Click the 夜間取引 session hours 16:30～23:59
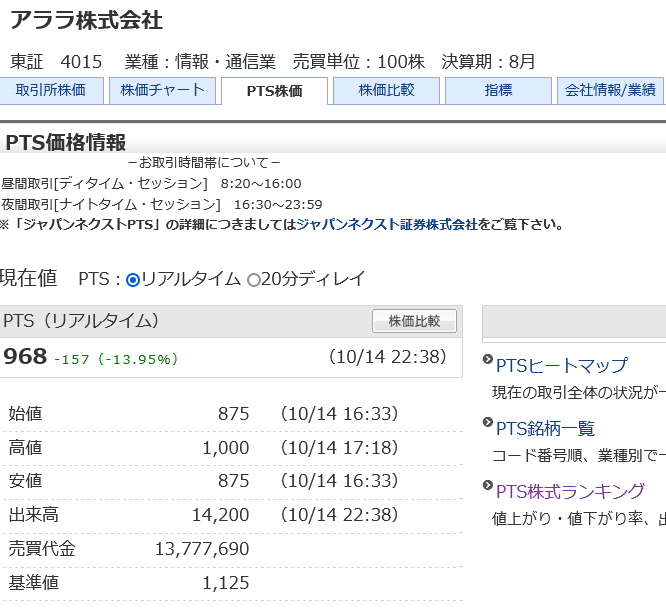 coord(278,204)
